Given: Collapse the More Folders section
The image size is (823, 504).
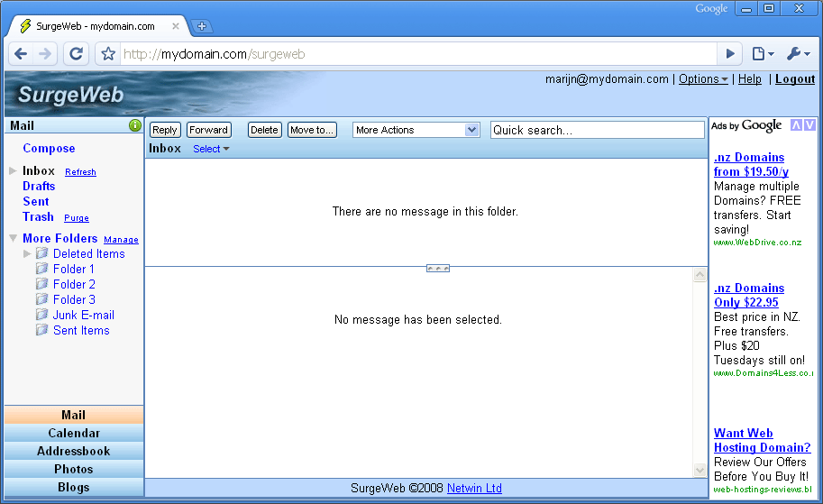Looking at the screenshot, I should [13, 239].
